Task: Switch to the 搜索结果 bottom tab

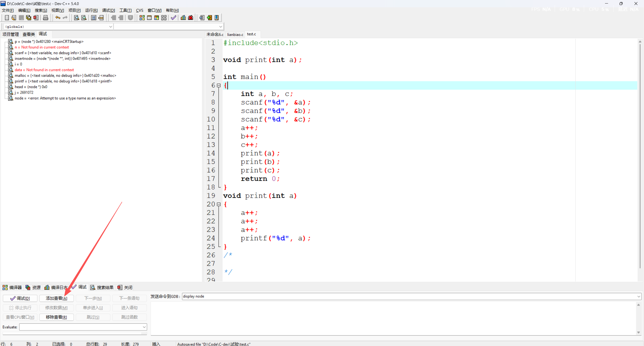Action: pyautogui.click(x=102, y=287)
